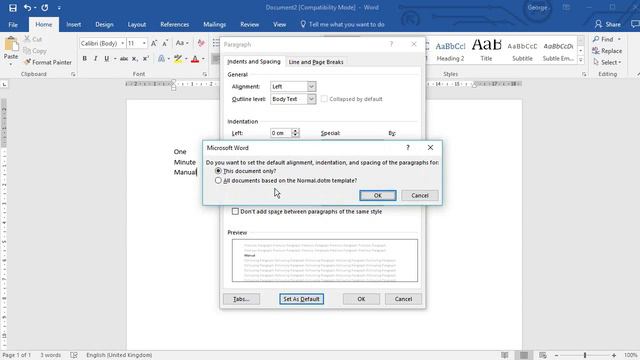
Task: Open the File tab
Action: (13, 24)
